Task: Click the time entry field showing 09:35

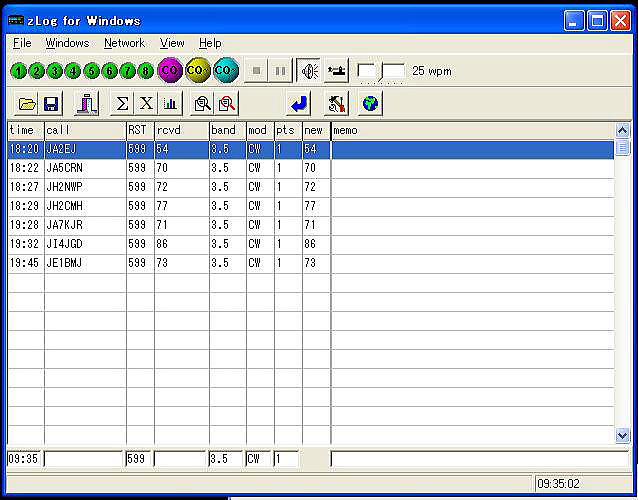Action: coord(24,459)
